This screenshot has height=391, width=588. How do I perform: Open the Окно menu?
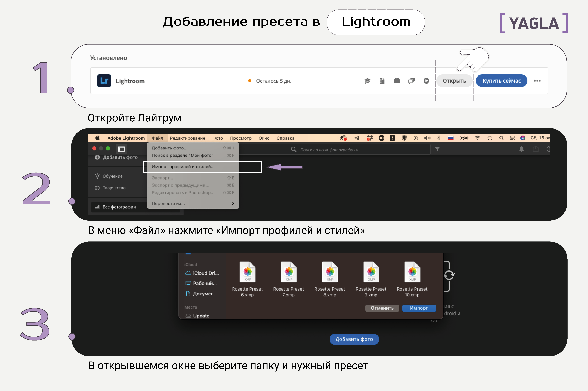(x=264, y=138)
